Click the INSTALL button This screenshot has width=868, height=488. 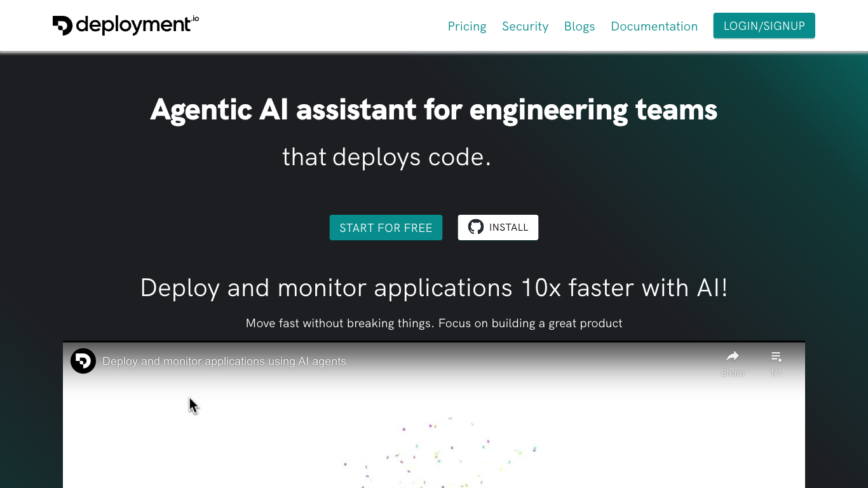pos(498,227)
